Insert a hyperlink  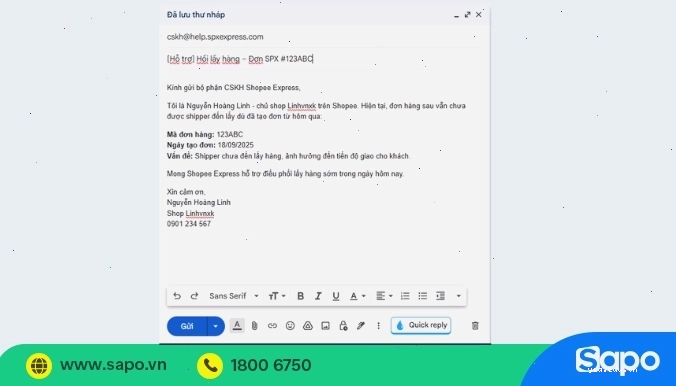(272, 326)
